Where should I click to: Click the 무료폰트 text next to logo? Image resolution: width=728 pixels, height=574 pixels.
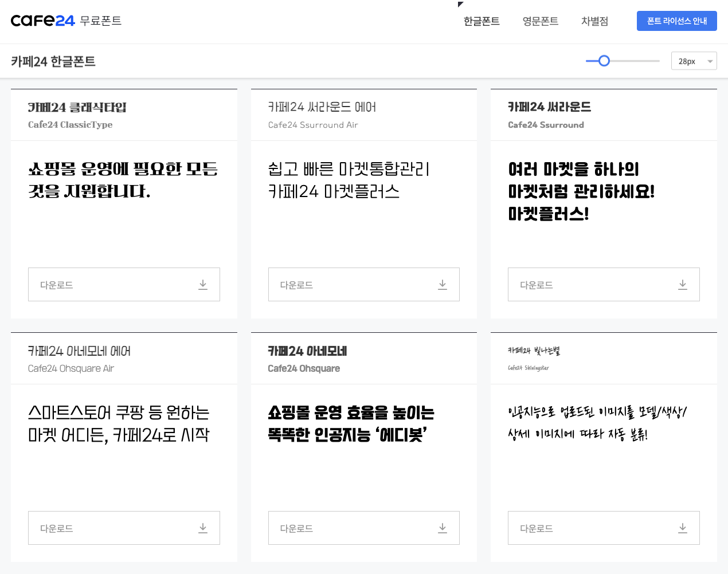[101, 21]
